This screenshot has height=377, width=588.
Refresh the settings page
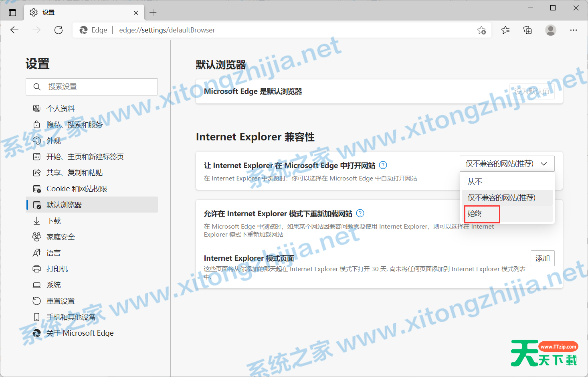pyautogui.click(x=59, y=30)
